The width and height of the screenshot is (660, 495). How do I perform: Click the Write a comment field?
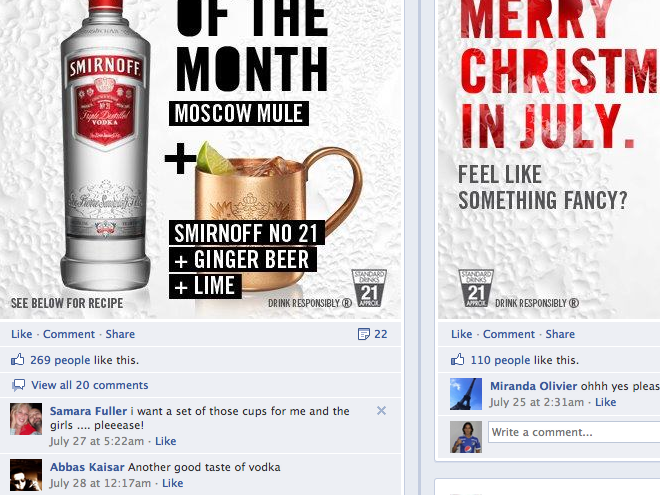click(574, 432)
